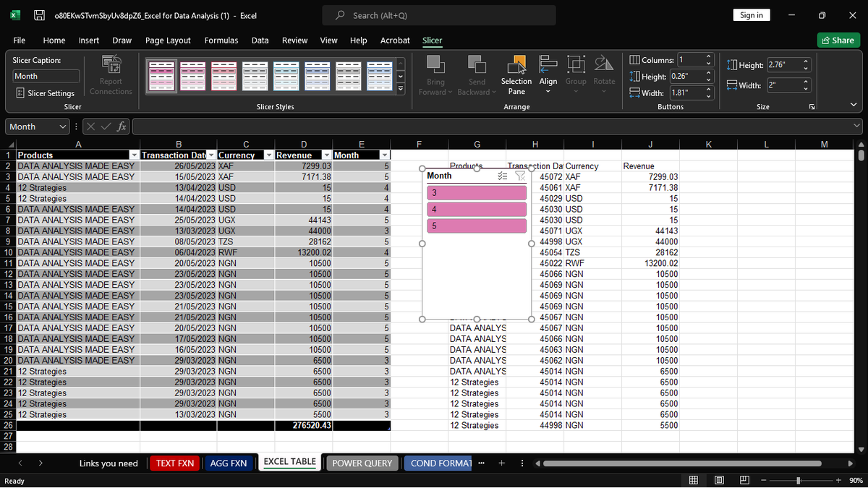Screen dimensions: 868x488
Task: Switch to the POWER QUERY sheet
Action: click(x=362, y=463)
